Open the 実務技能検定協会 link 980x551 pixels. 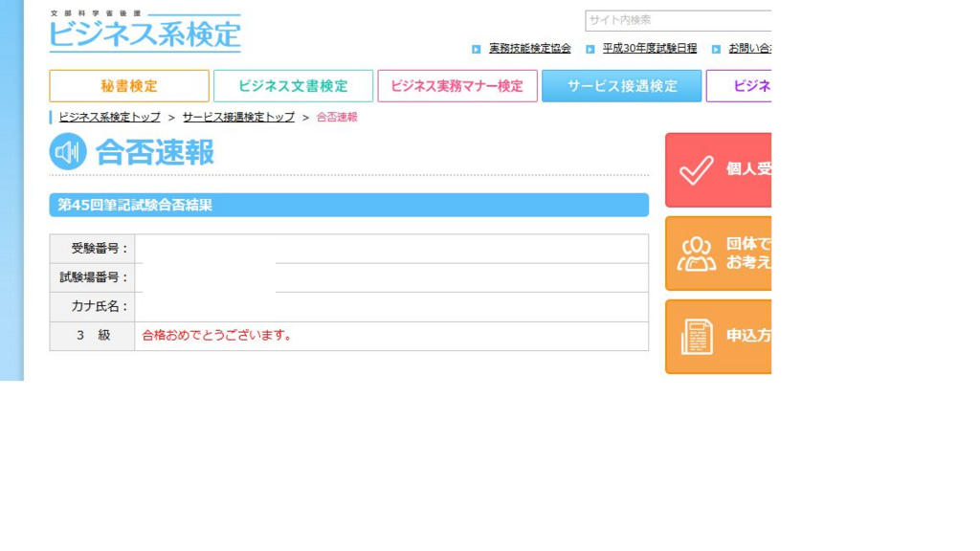pos(530,48)
